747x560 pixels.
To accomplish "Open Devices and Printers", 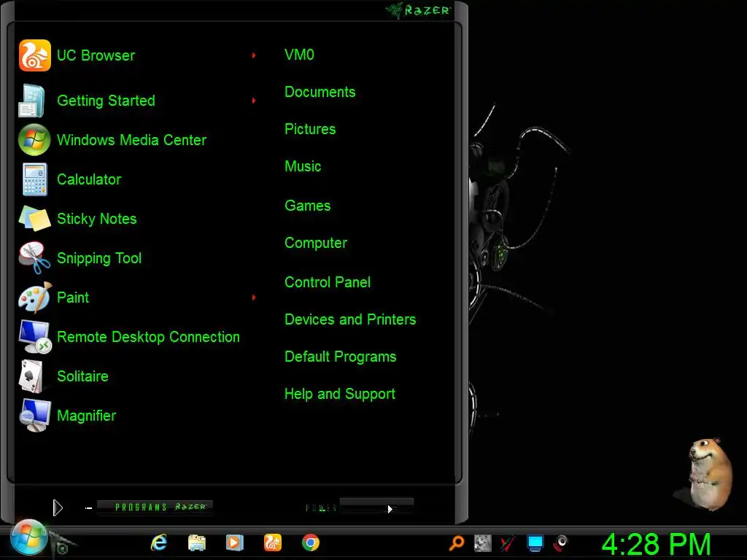I will (x=350, y=319).
